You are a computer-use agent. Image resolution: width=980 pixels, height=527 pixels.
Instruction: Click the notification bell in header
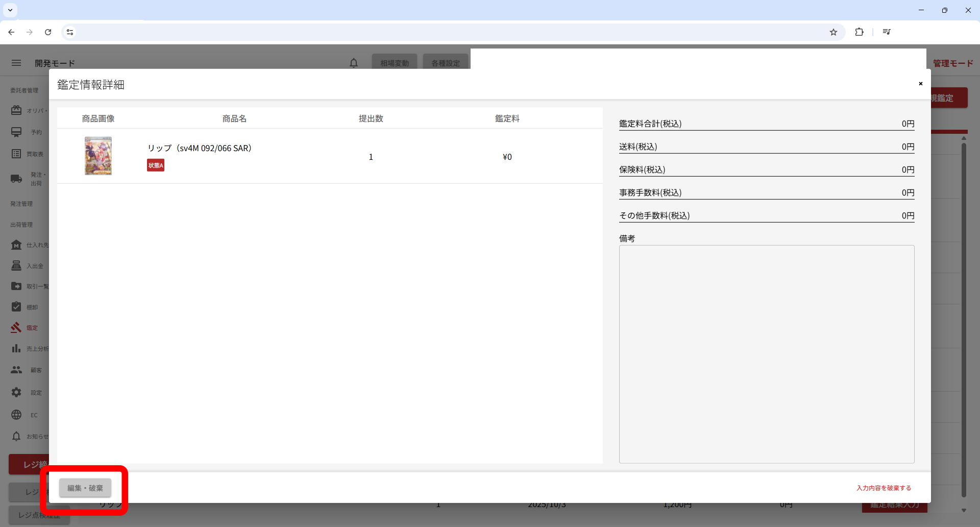354,63
